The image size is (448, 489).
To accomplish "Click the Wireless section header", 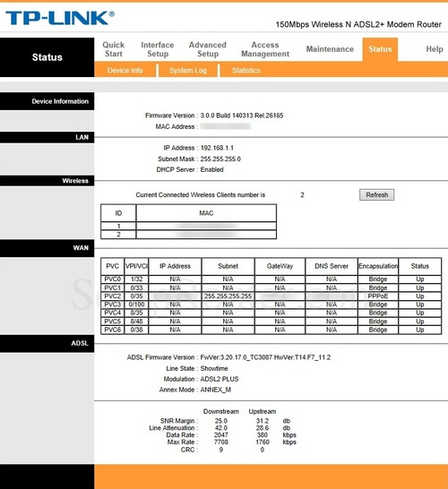I will click(x=47, y=181).
